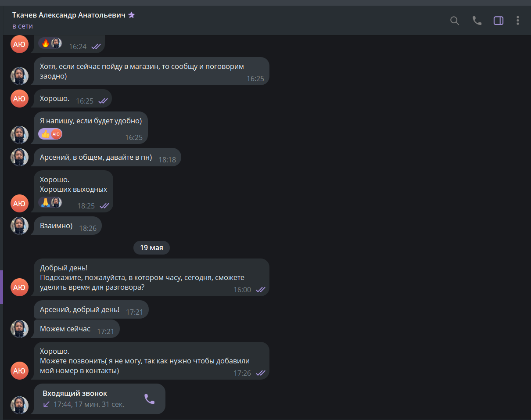This screenshot has height=420, width=531.
Task: Click incoming arrow icon in call details
Action: click(x=46, y=404)
